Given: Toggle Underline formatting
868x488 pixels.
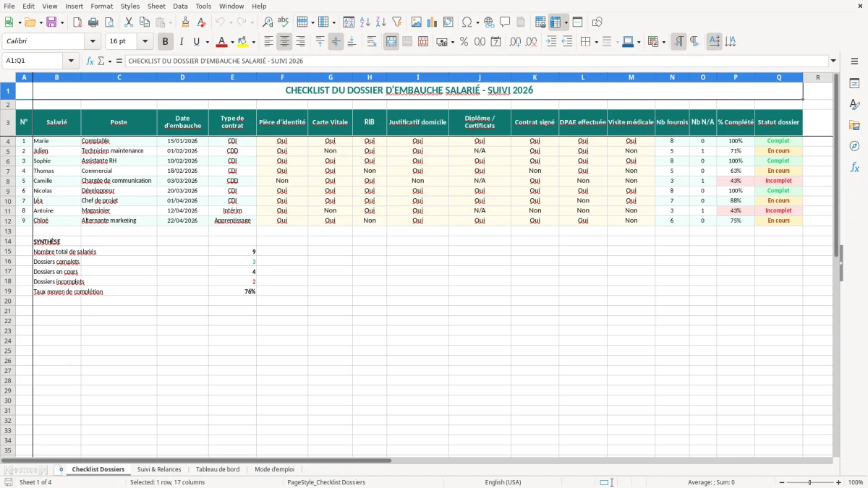Looking at the screenshot, I should (x=197, y=42).
